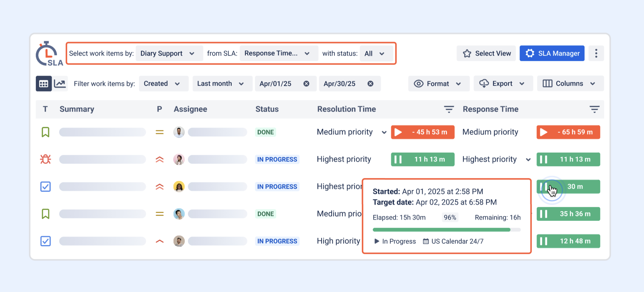Click the highest priority icon in the bug row
The height and width of the screenshot is (292, 644).
click(x=159, y=159)
